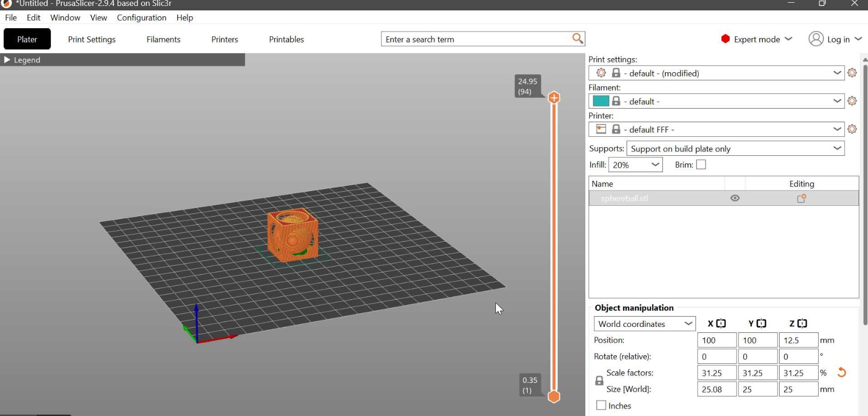Viewport: 868px width, 416px height.
Task: Open the File menu
Action: click(11, 17)
